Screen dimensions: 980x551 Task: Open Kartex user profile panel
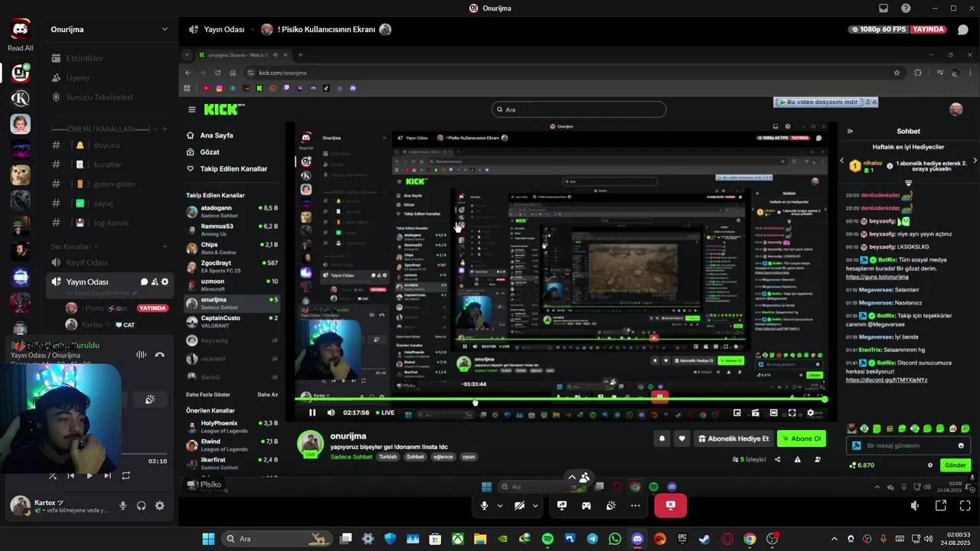click(58, 506)
